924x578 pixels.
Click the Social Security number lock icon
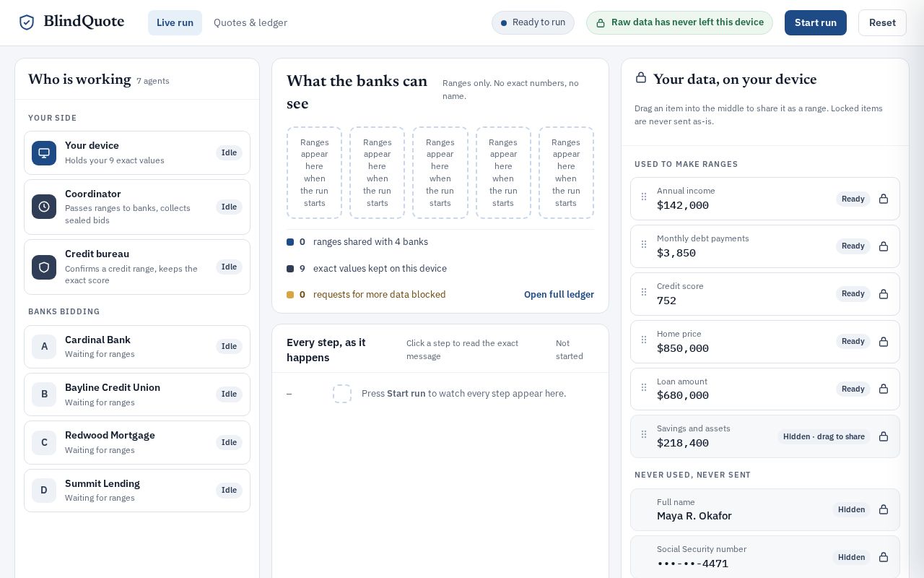(884, 557)
